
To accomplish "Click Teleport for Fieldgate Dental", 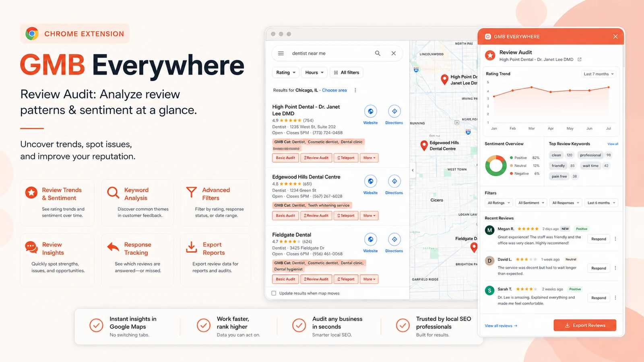I will click(x=346, y=279).
